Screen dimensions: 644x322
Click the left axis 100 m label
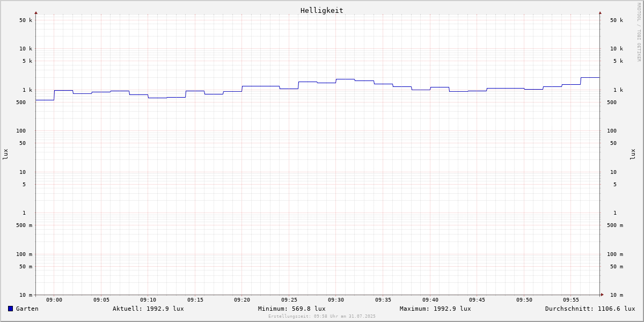pyautogui.click(x=24, y=254)
